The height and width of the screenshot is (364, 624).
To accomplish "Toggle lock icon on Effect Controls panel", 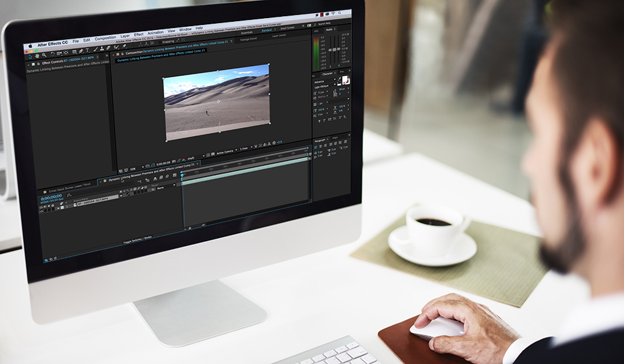I will coord(39,64).
